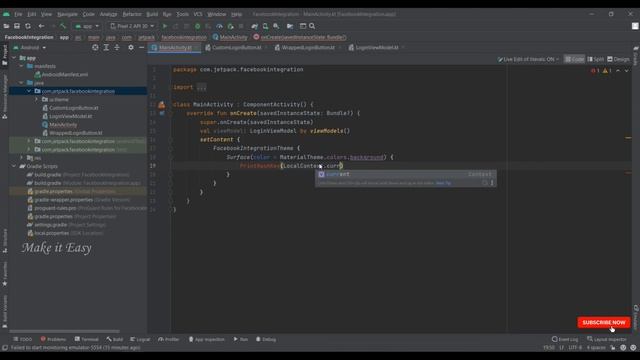Click the SDK Manager toolbar icon

point(276,26)
